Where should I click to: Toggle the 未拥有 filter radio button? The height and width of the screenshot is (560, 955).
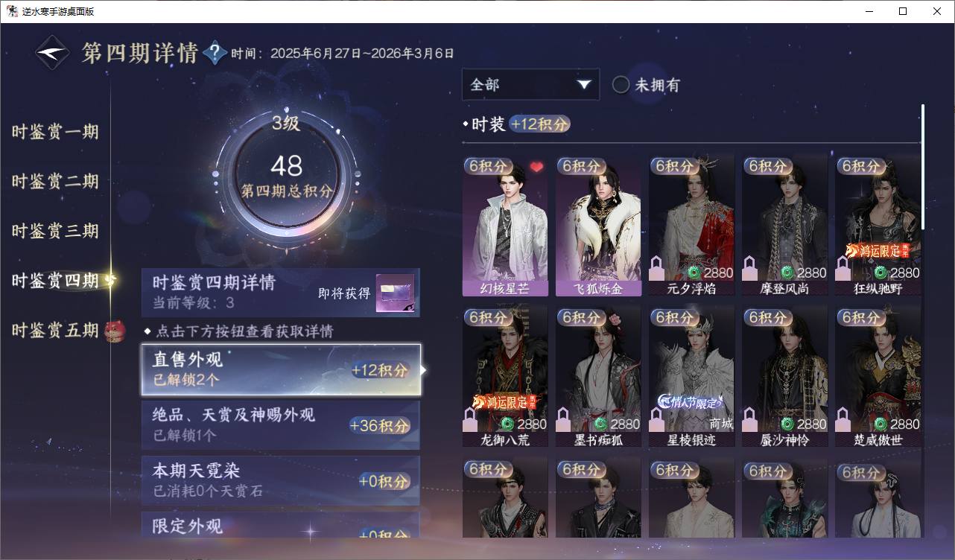coord(621,84)
